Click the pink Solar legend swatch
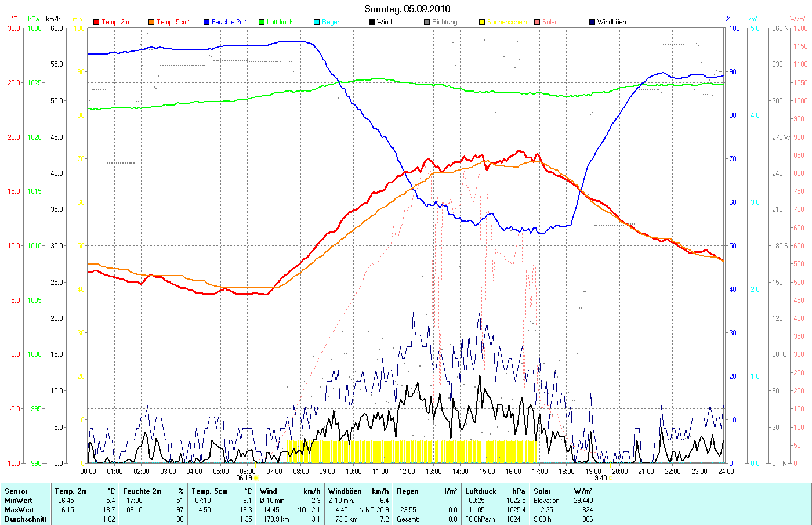This screenshot has height=525, width=812. click(537, 22)
